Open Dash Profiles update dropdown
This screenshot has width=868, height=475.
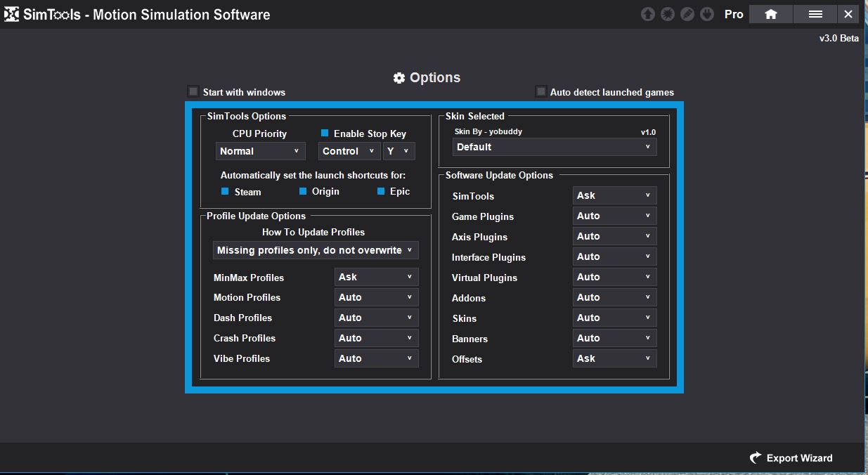(x=376, y=318)
